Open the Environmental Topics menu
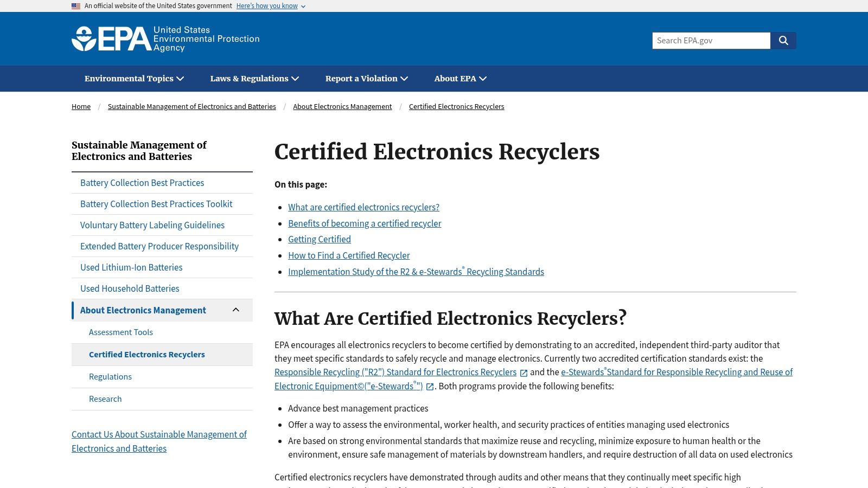Viewport: 868px width, 488px height. click(x=134, y=79)
